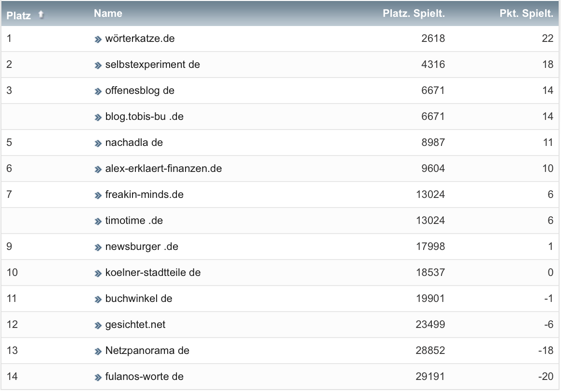561x392 pixels.
Task: Select the points value 22
Action: [x=548, y=39]
